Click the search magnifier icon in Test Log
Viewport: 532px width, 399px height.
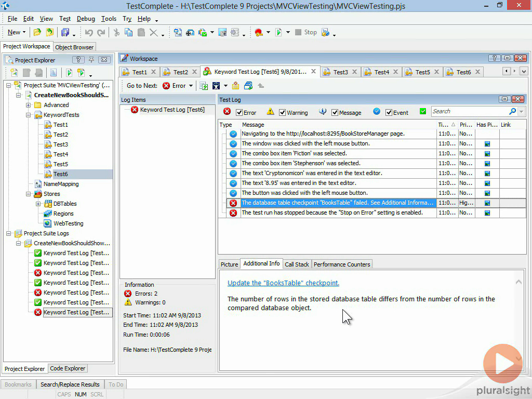tap(512, 111)
